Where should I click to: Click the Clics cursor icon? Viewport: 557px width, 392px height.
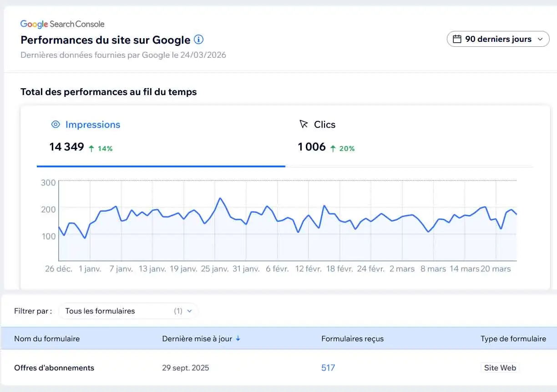(x=303, y=124)
